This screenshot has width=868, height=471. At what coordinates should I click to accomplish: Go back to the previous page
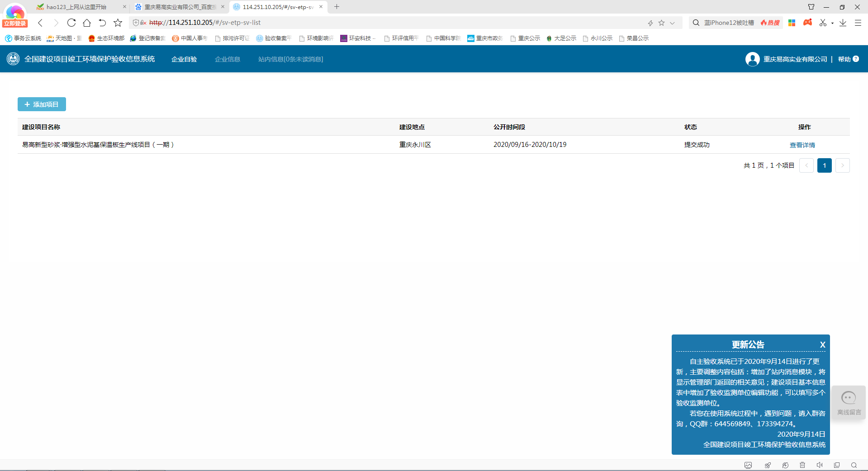coord(40,23)
